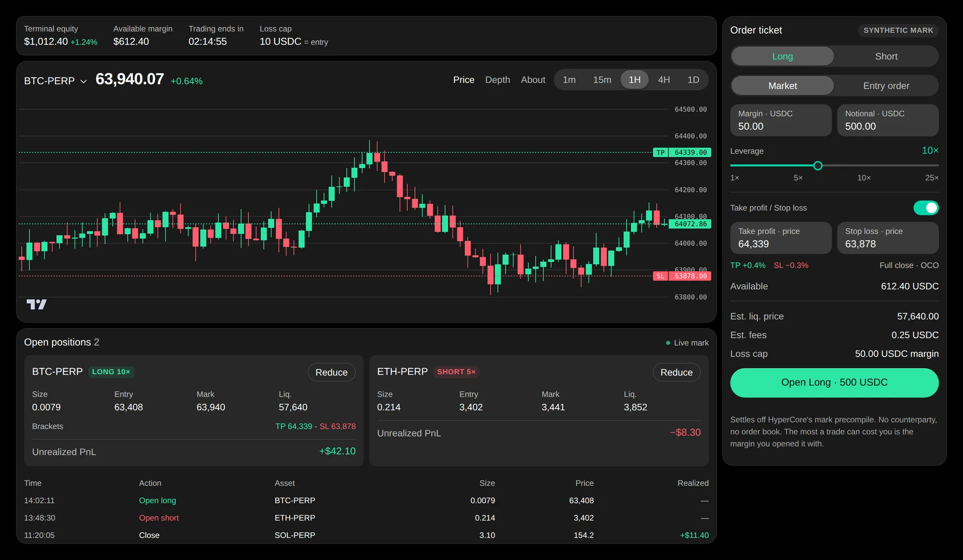The height and width of the screenshot is (560, 963).
Task: Click the SYNTHETIC MARK badge
Action: tap(898, 30)
